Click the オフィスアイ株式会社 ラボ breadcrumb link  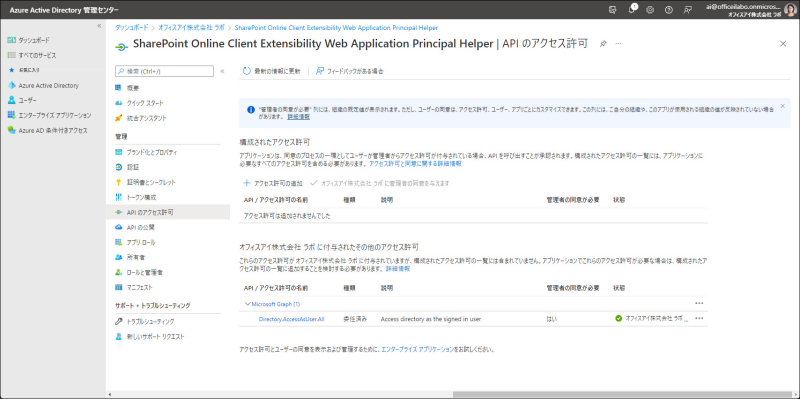191,28
